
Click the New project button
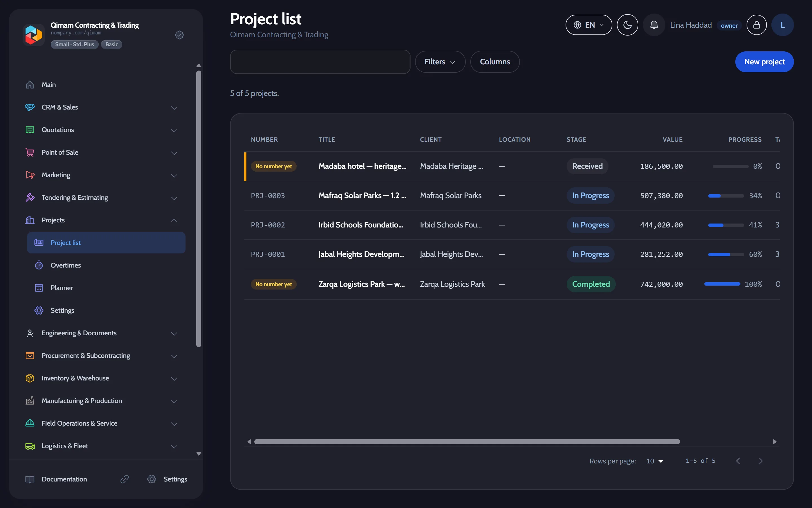pos(764,62)
